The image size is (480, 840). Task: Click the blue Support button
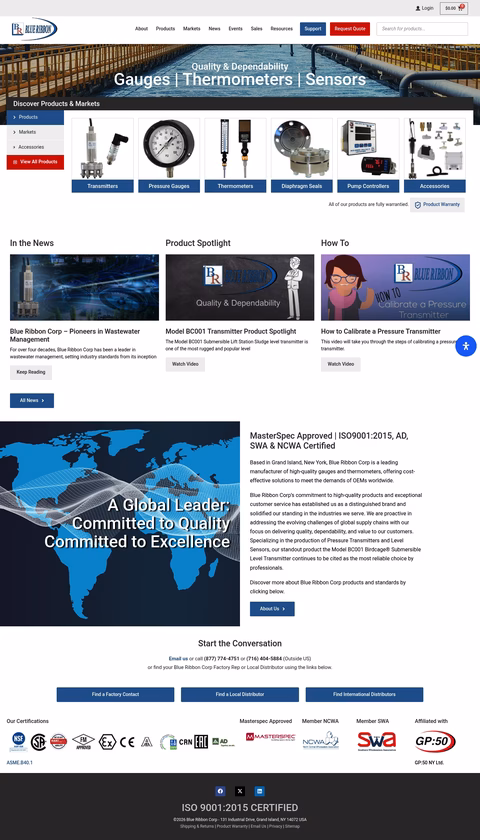pyautogui.click(x=313, y=29)
